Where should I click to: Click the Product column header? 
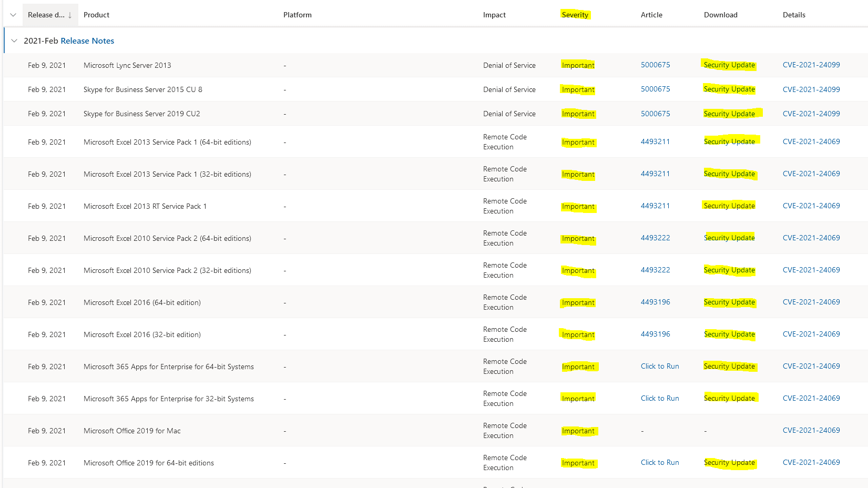pyautogui.click(x=97, y=15)
